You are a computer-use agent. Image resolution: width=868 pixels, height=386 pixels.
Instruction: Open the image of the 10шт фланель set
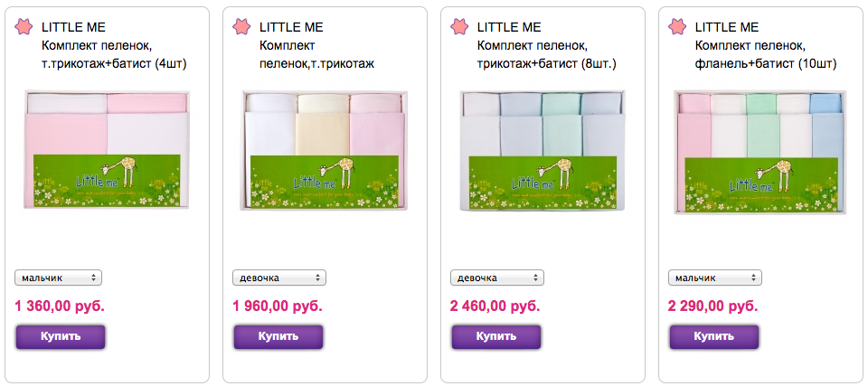click(760, 152)
